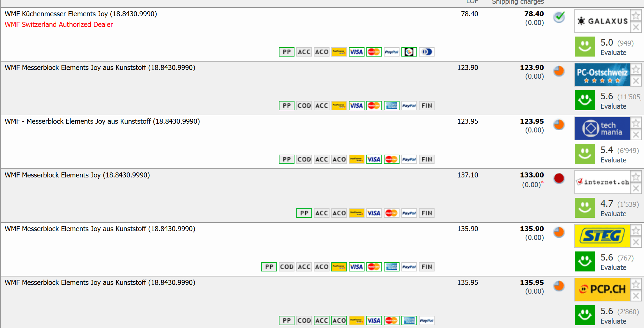
Task: Click the PayPal icon in the Galaxus row
Action: pyautogui.click(x=392, y=52)
